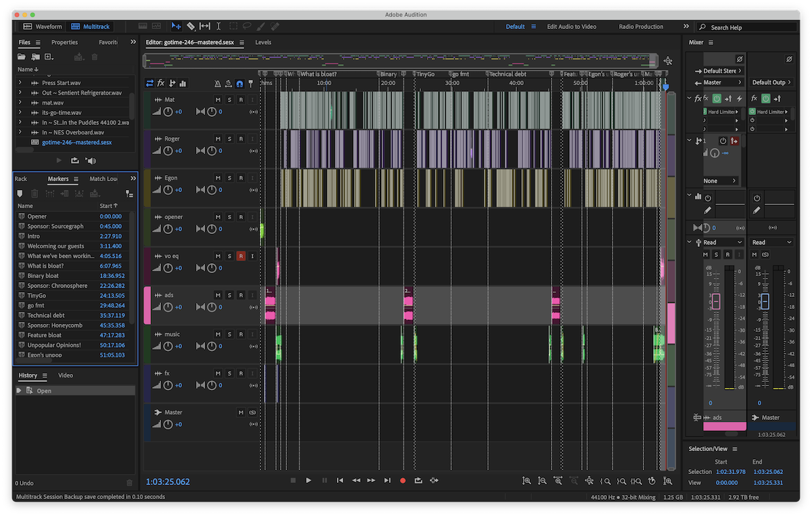Switch to the Levels tab
Screen dimensions: 812x516
263,42
